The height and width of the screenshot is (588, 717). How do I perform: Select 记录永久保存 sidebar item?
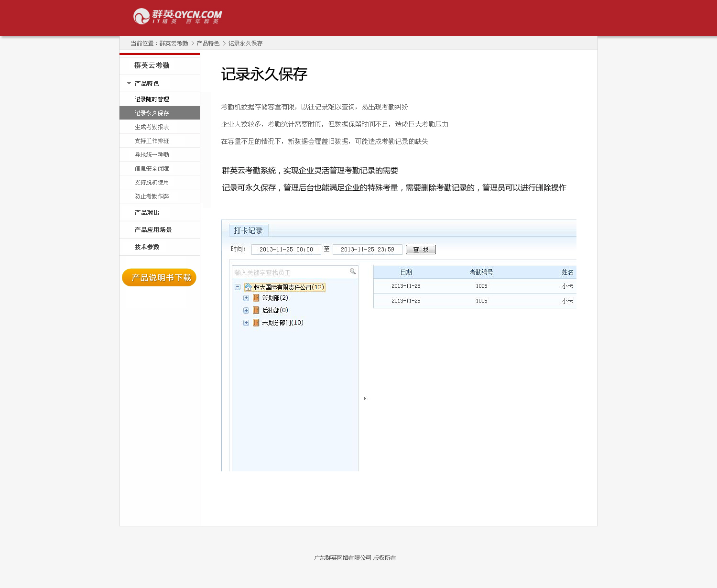160,113
